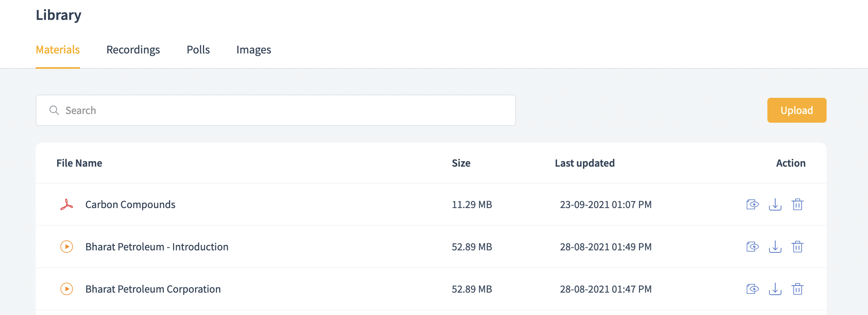Switch to the Recordings tab
This screenshot has width=868, height=315.
pyautogui.click(x=133, y=50)
